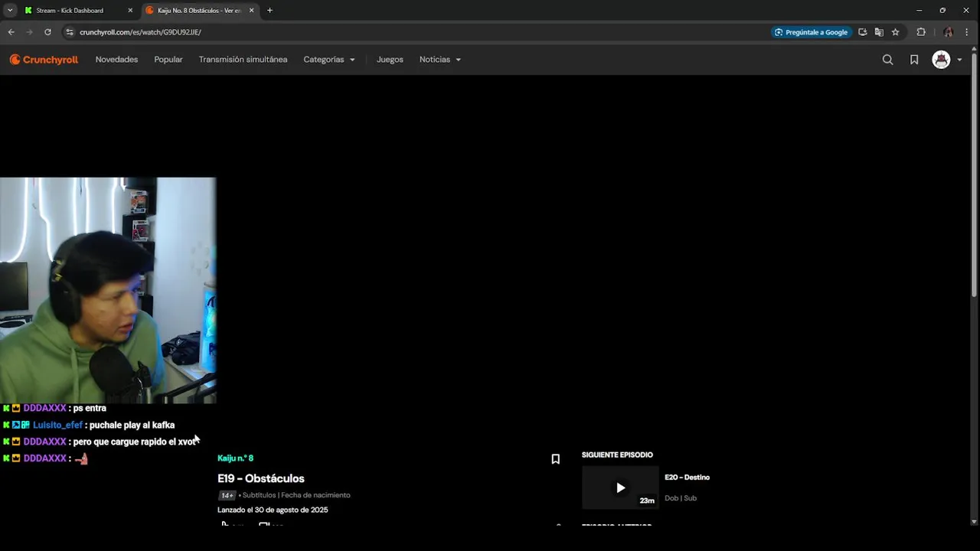The height and width of the screenshot is (551, 980).
Task: Expand the Categorías dropdown
Action: (329, 60)
